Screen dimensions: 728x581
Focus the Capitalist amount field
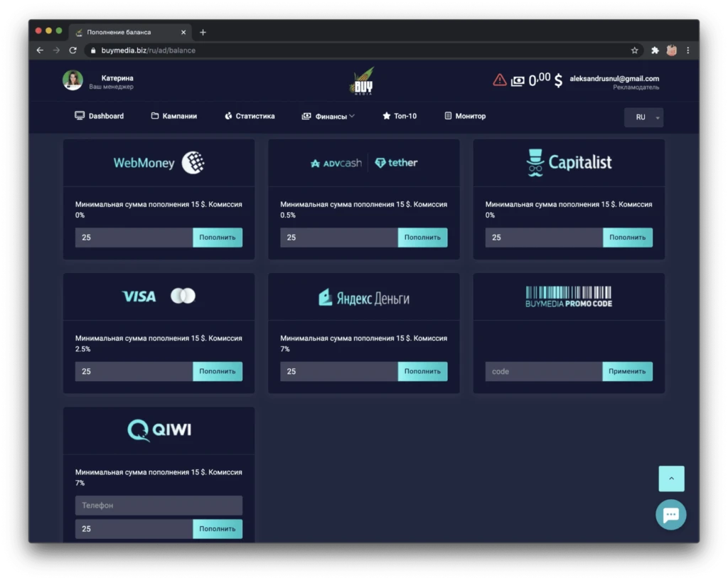click(544, 238)
